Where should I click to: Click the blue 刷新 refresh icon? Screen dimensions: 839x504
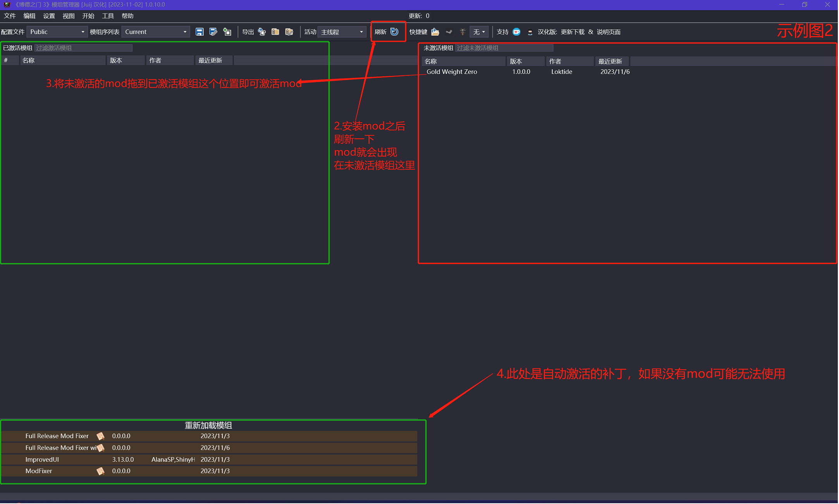394,32
